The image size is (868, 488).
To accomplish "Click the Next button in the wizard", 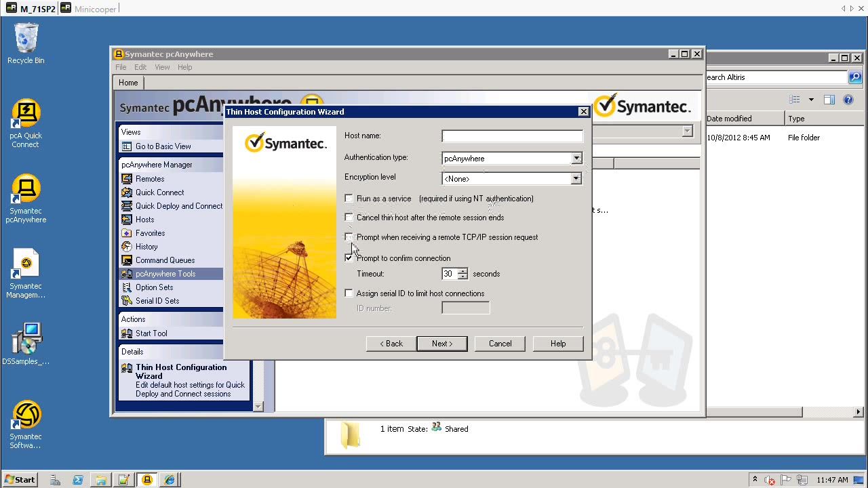I will click(441, 344).
